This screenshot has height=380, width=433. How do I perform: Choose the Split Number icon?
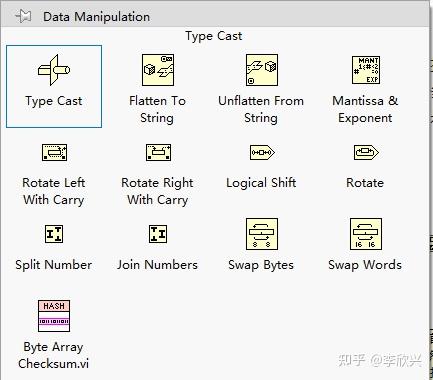click(x=54, y=234)
